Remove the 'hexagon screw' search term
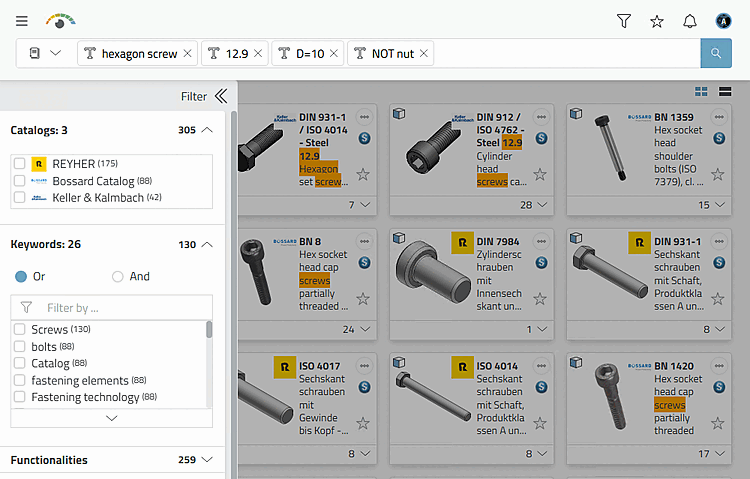The image size is (750, 479). [188, 53]
